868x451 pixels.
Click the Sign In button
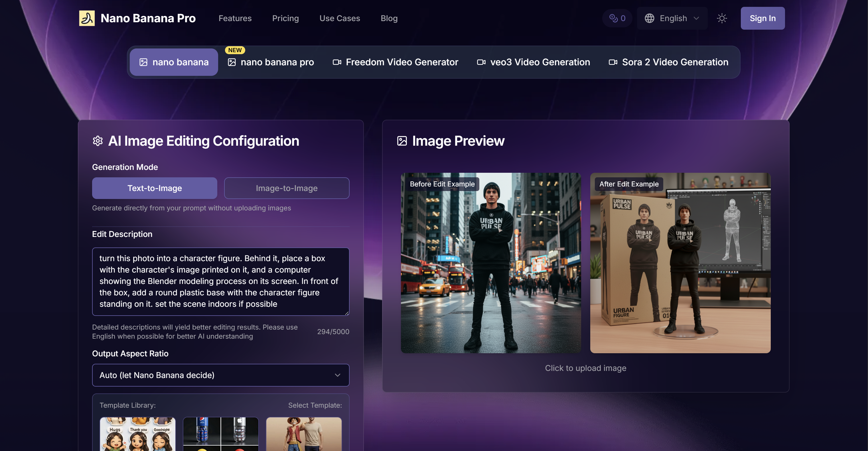tap(762, 18)
